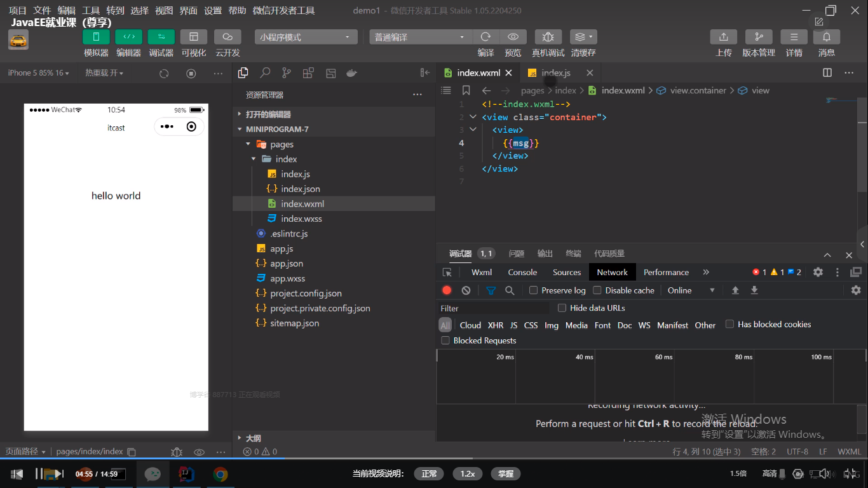This screenshot has width=868, height=488.
Task: Fold the view.container block at line 2
Action: point(473,117)
